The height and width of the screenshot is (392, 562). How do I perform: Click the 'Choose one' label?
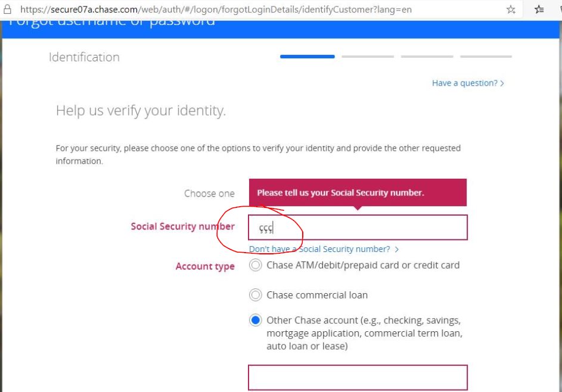click(209, 193)
